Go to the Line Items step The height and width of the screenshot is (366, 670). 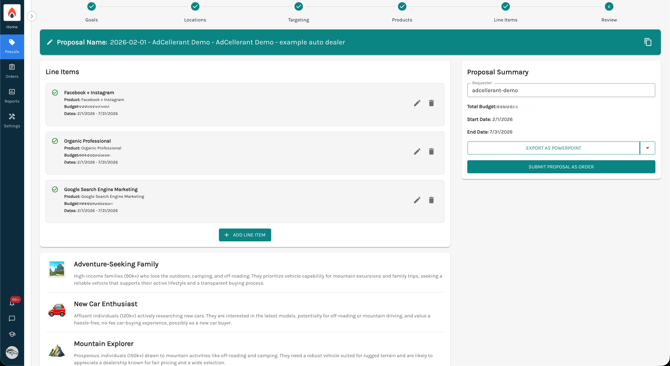[x=505, y=6]
